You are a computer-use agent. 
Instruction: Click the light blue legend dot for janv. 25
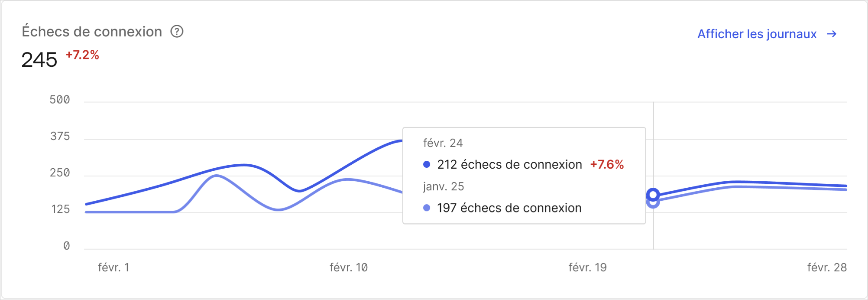pos(426,208)
